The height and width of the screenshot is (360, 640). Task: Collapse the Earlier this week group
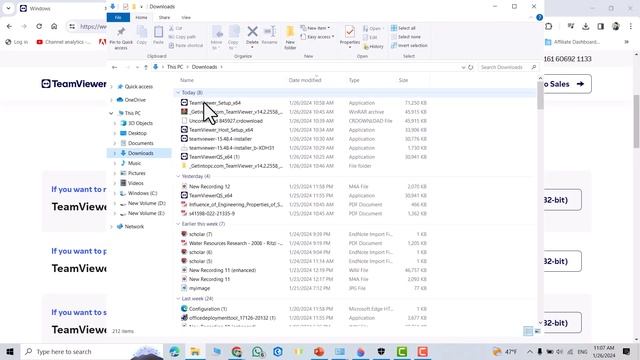pyautogui.click(x=178, y=224)
